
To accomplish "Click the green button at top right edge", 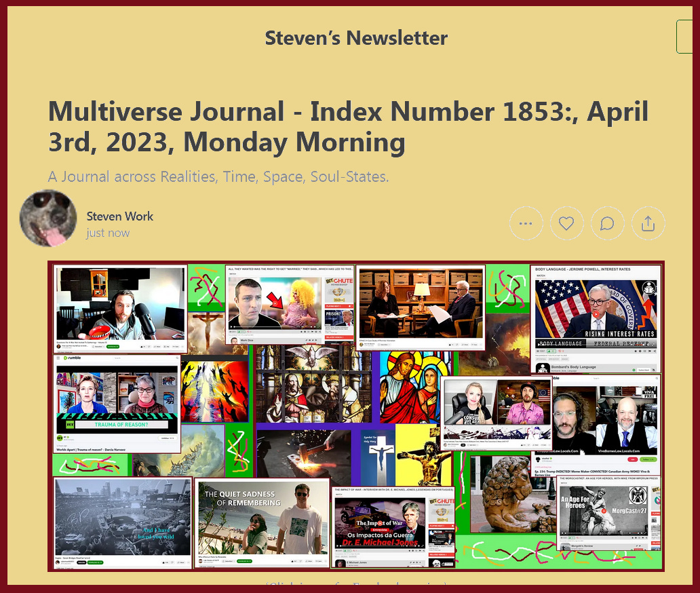I will [x=684, y=37].
